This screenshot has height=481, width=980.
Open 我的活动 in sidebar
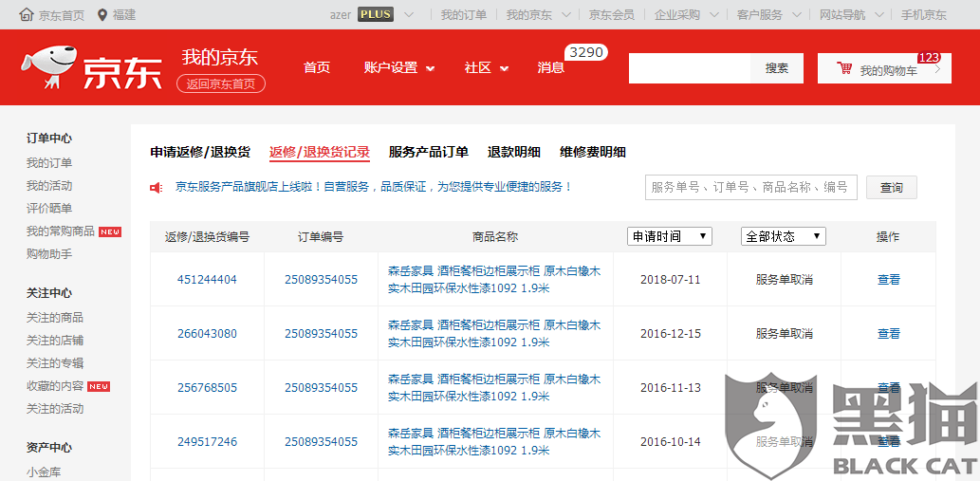[48, 186]
